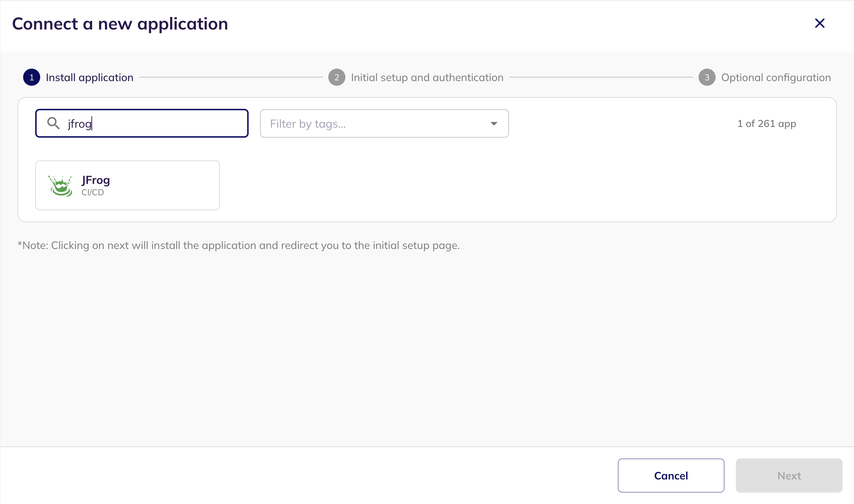Click the search magnifier icon
Screen dimensions: 854x504
[x=53, y=123]
